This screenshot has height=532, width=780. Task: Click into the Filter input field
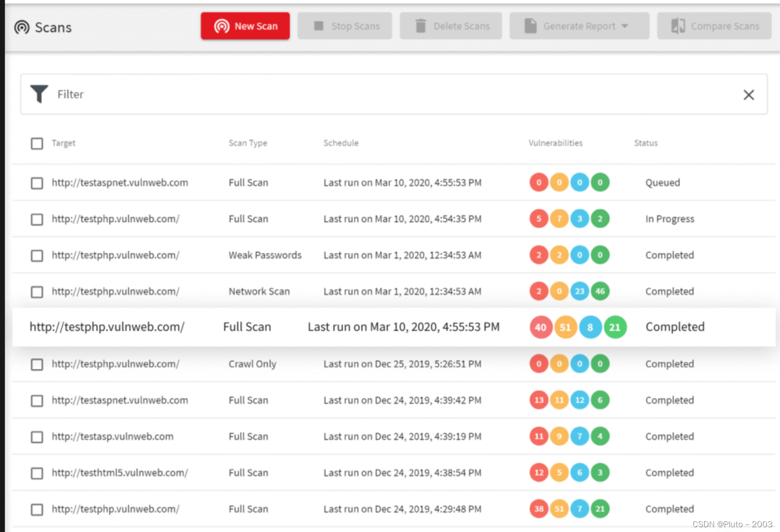394,94
